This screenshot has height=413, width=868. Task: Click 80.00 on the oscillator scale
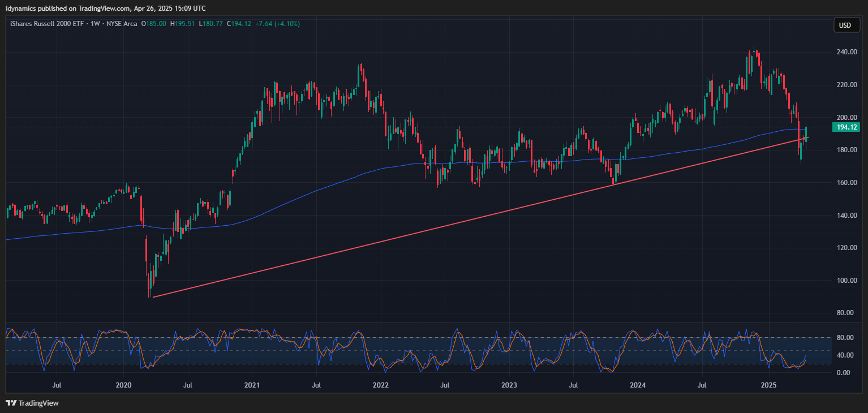tap(845, 338)
